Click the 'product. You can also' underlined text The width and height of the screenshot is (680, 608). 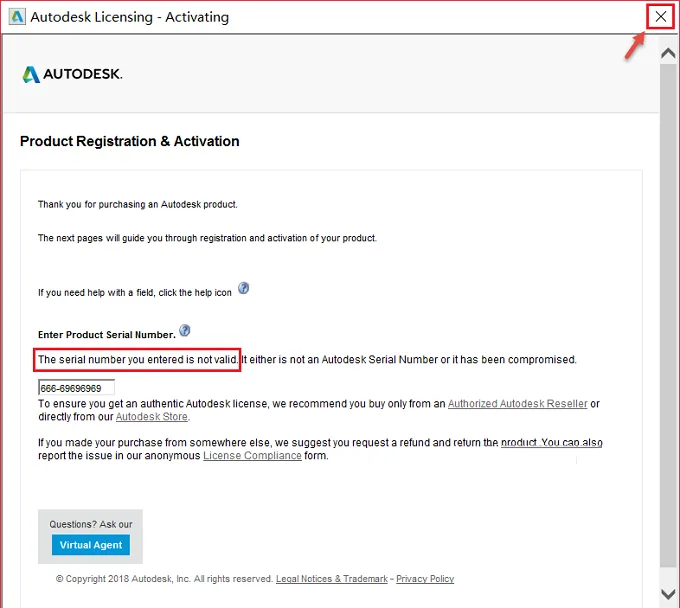(552, 443)
